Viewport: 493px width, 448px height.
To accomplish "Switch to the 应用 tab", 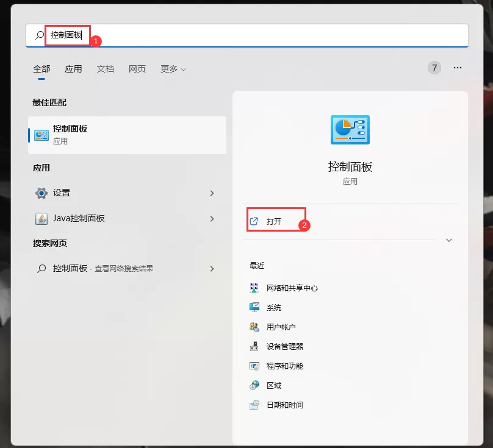I will click(73, 69).
